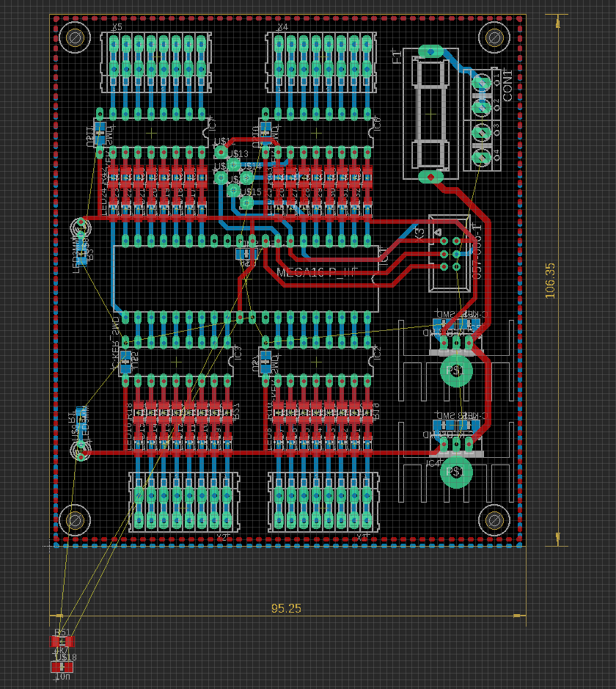
Task: Select the MEGA16-P microcontroller label
Action: [x=318, y=273]
